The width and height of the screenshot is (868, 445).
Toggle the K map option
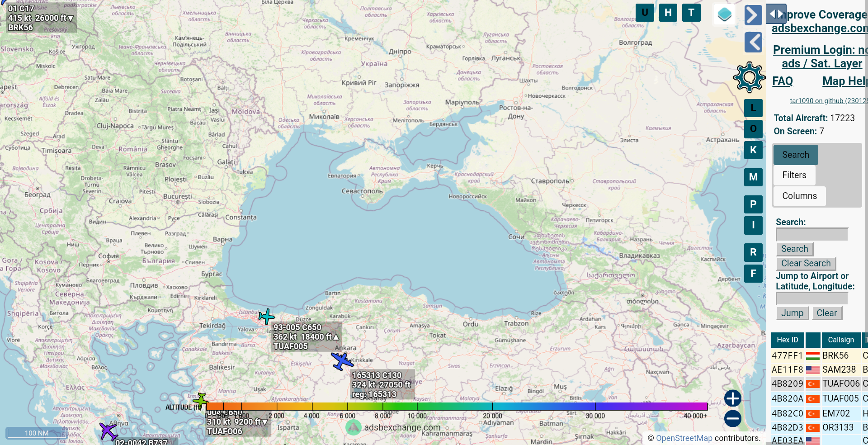[753, 150]
